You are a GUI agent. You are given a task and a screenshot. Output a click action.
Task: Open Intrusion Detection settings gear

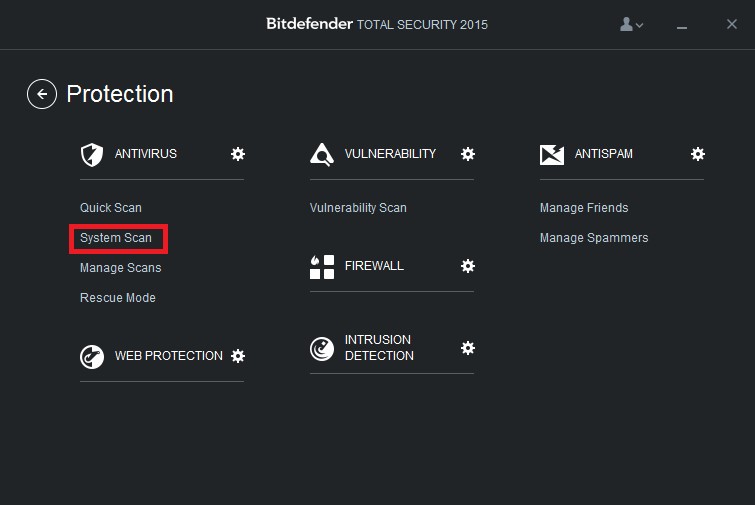coord(468,348)
